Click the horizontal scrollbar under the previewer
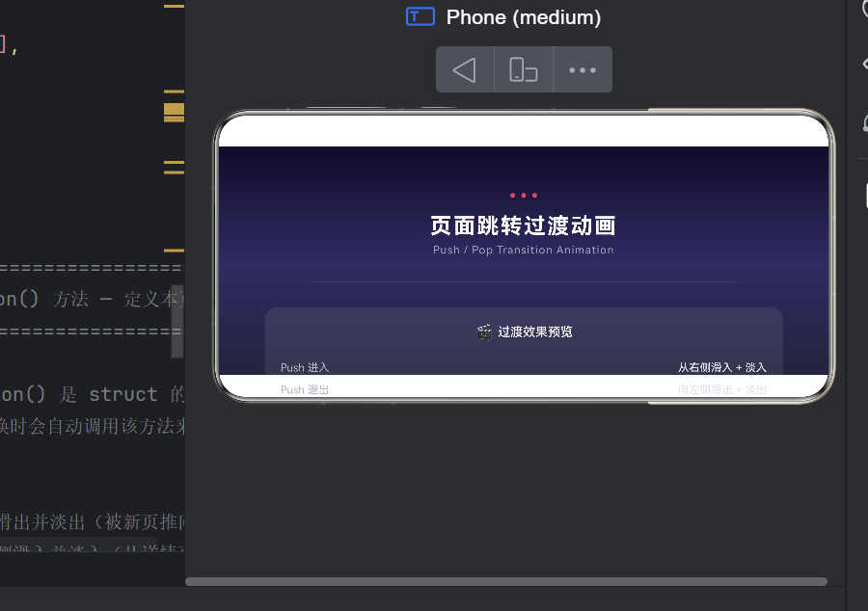868x611 pixels. [x=506, y=582]
